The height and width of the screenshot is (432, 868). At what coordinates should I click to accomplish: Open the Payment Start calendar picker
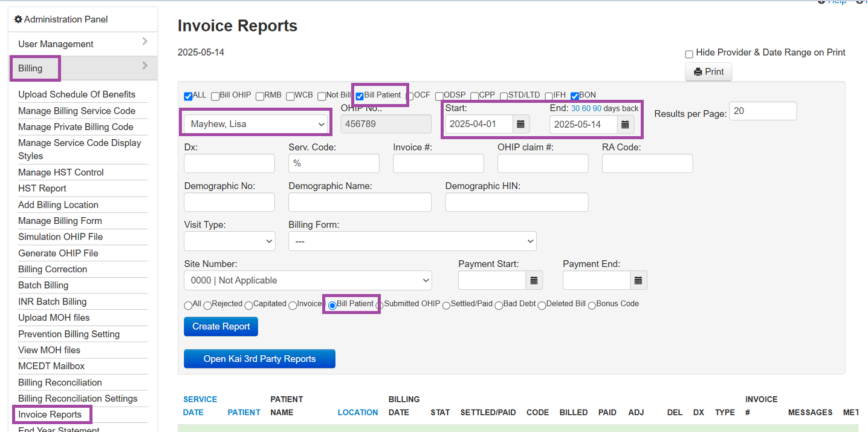tap(533, 280)
